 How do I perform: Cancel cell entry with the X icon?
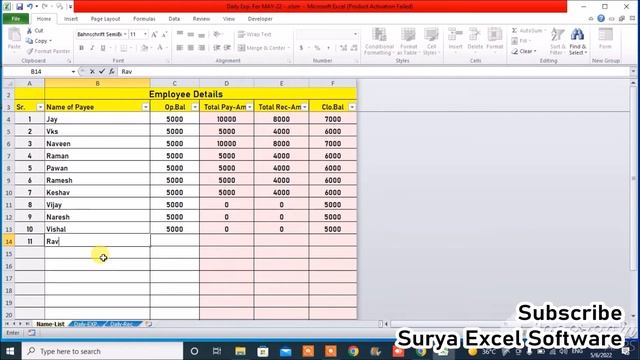92,71
